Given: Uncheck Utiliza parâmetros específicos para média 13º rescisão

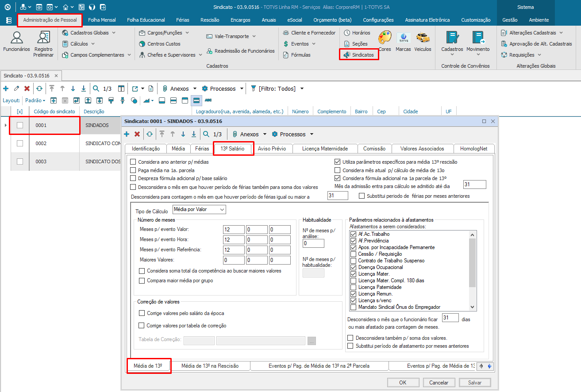Looking at the screenshot, I should point(338,162).
